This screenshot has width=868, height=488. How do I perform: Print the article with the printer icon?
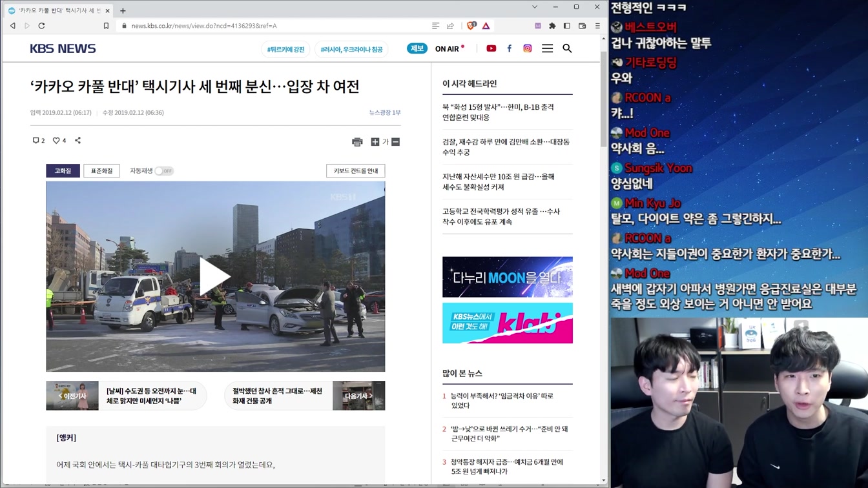coord(357,142)
